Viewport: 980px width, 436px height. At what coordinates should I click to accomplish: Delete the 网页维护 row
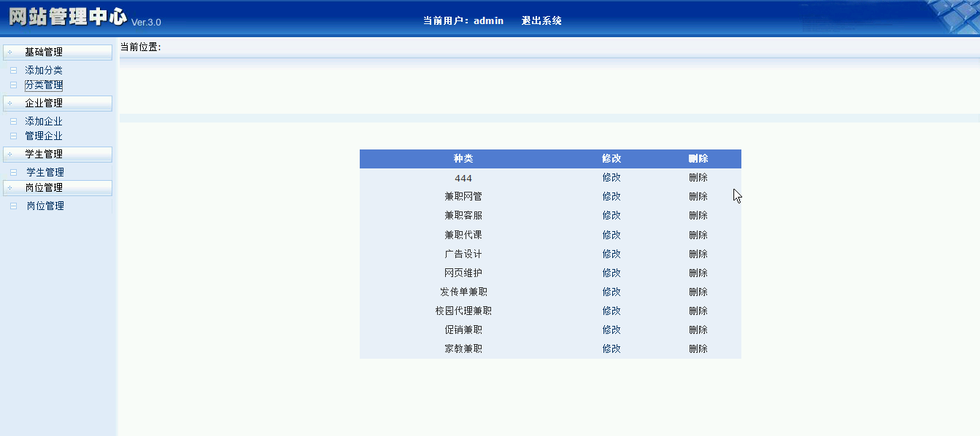tap(698, 273)
